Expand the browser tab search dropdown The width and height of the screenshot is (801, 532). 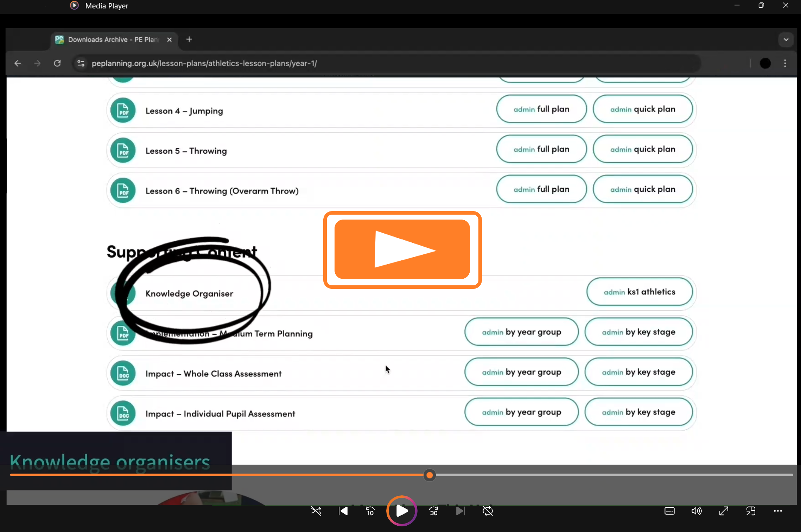pyautogui.click(x=786, y=39)
